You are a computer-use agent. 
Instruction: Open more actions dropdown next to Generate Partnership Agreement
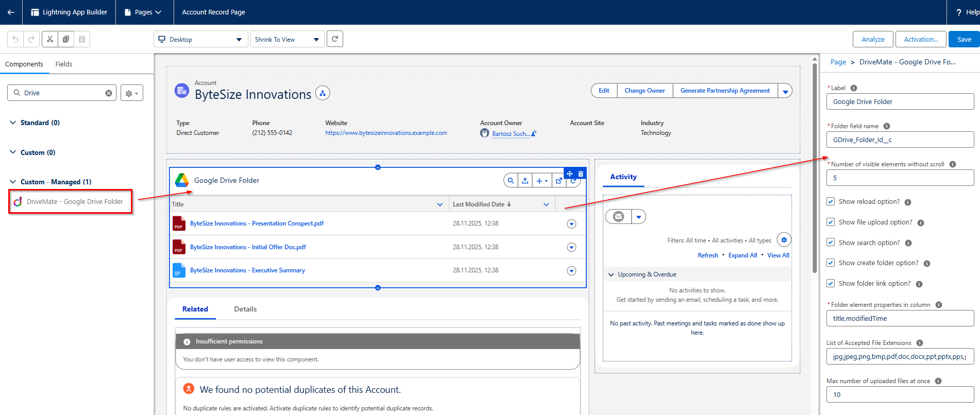pos(785,91)
